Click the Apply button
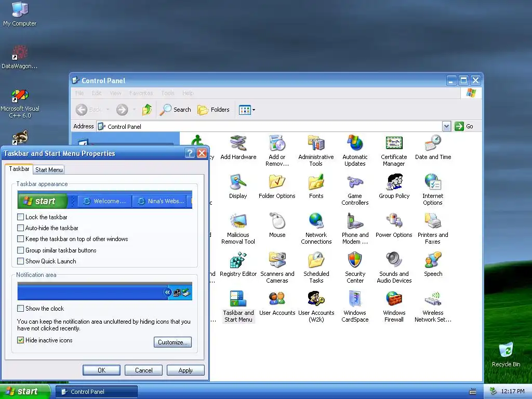The height and width of the screenshot is (399, 532). coord(185,370)
